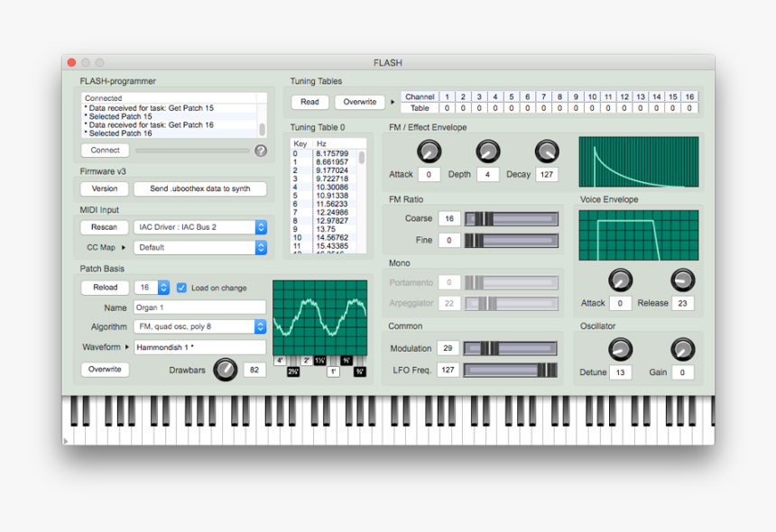Click the Drawbars value field 82

[254, 370]
